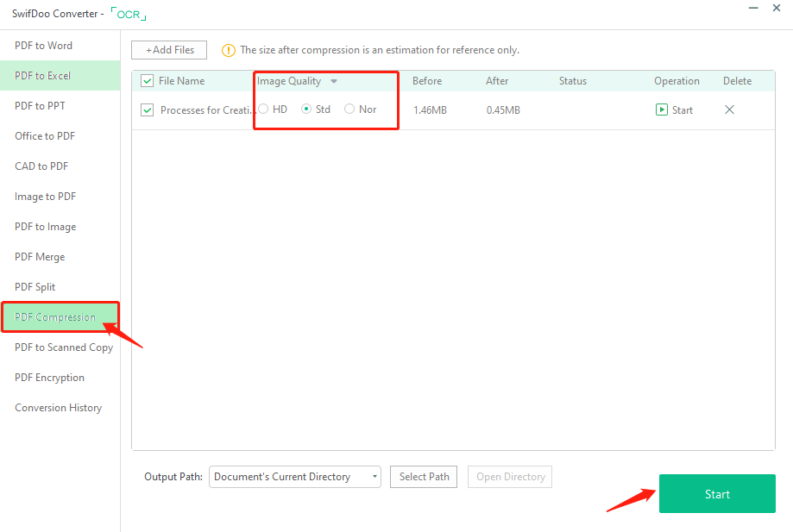Open the PDF Split tool
The image size is (793, 532).
[36, 286]
